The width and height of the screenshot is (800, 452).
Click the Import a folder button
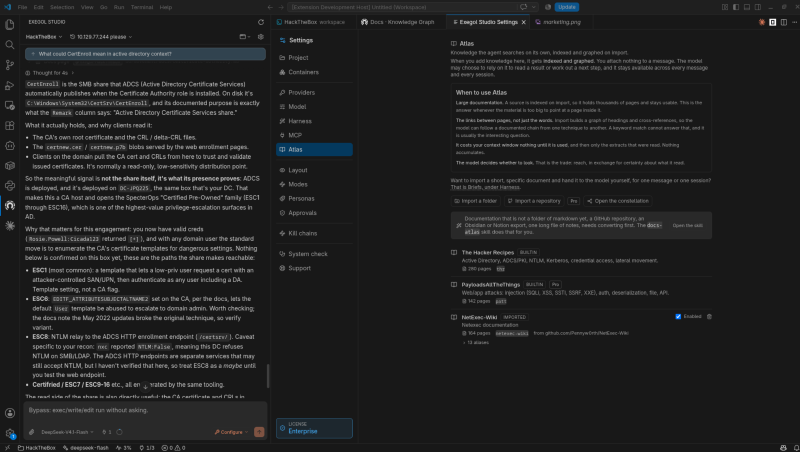point(476,201)
